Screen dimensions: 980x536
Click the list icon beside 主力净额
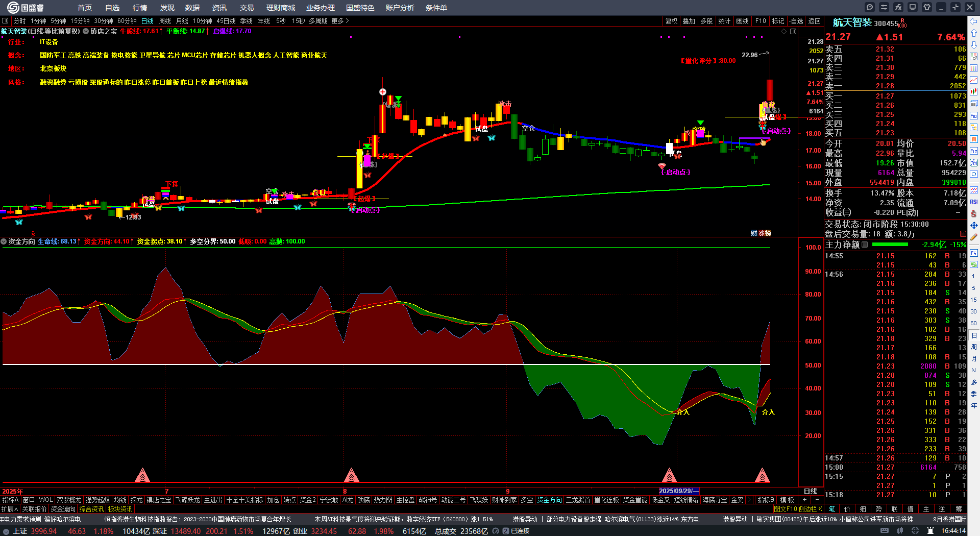865,245
